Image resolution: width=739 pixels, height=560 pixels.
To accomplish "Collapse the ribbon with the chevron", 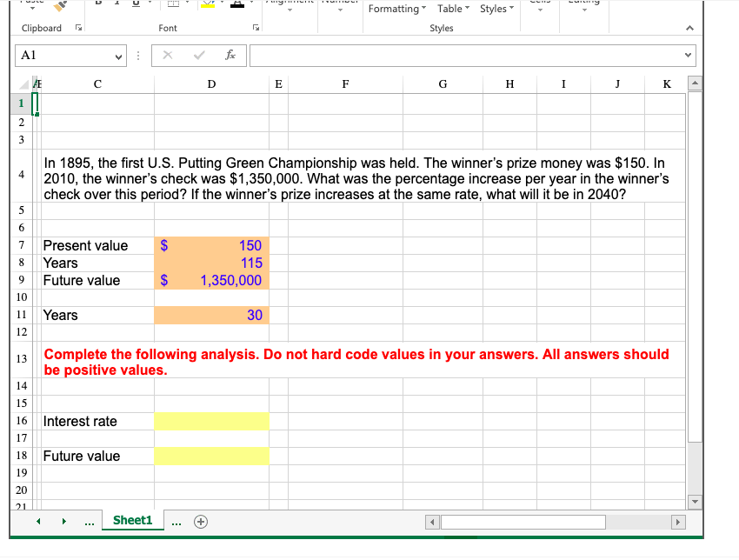I will click(x=689, y=29).
